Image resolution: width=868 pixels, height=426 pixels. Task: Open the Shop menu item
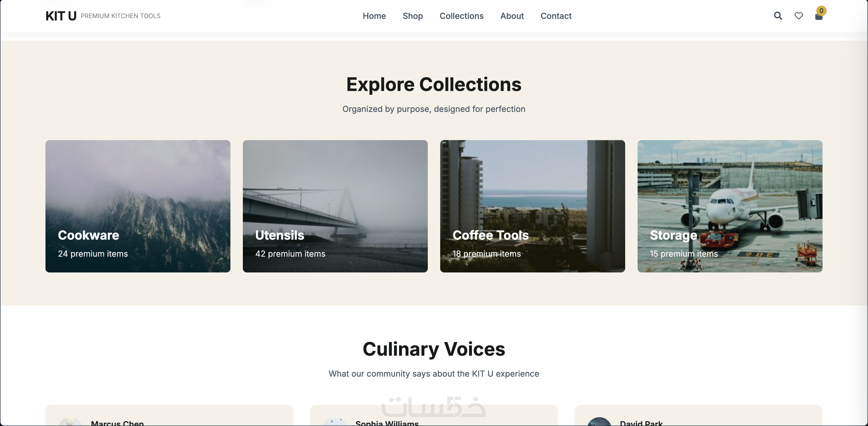pos(413,16)
